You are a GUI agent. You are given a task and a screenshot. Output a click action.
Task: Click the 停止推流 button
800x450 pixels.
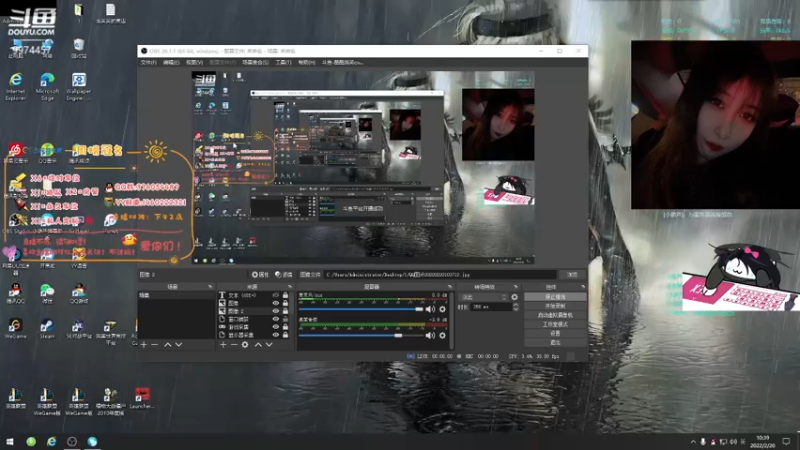[x=555, y=297]
